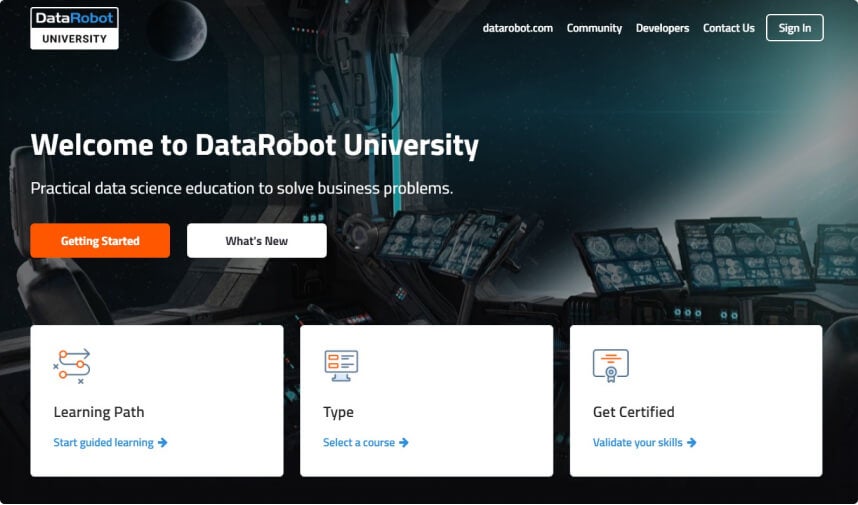
Task: Click the What's New button
Action: pos(257,241)
